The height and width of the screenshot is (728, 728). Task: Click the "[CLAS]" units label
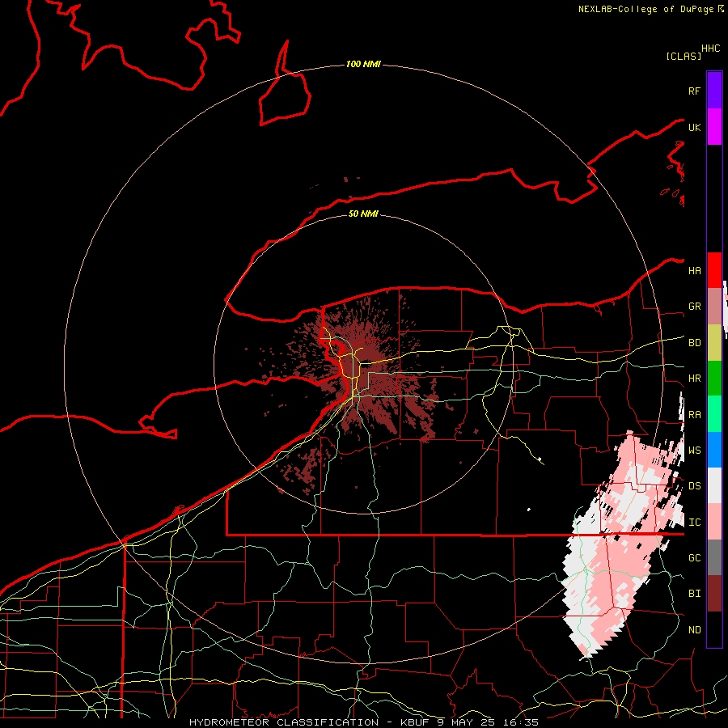pos(684,56)
